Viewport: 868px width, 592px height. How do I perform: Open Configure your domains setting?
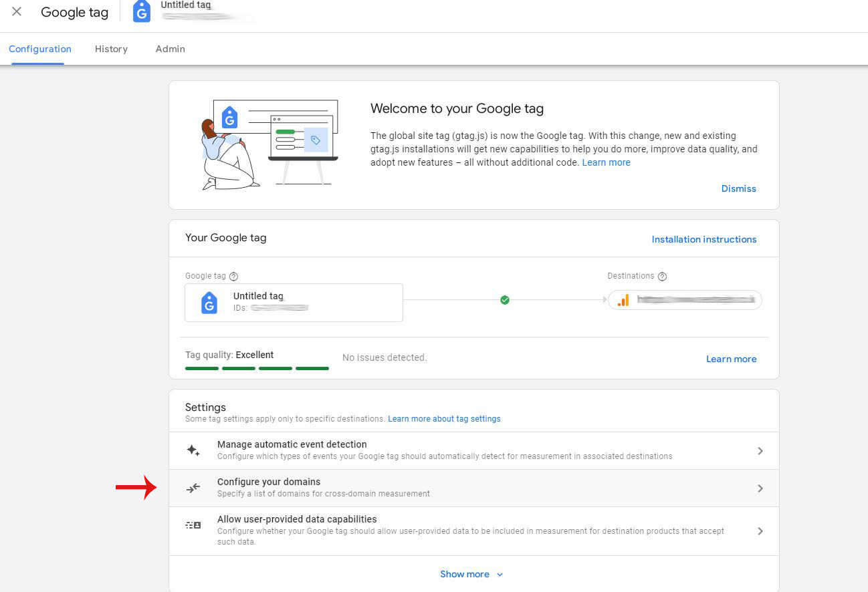474,488
